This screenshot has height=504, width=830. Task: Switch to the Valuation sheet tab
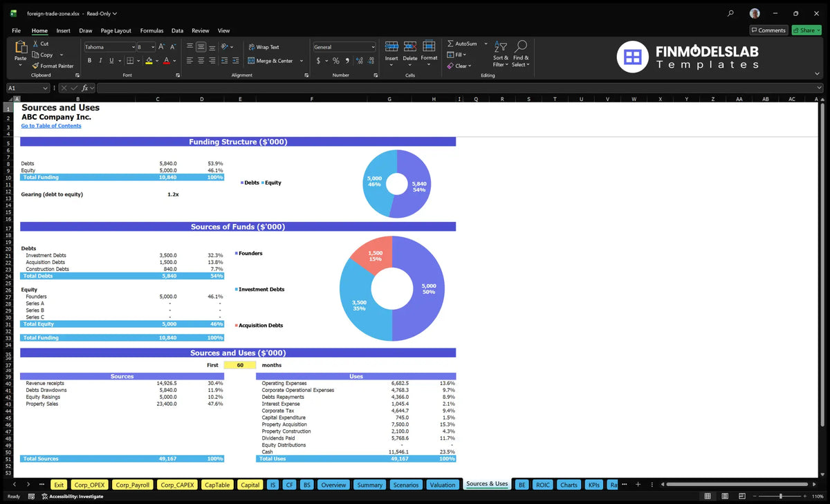pos(443,485)
